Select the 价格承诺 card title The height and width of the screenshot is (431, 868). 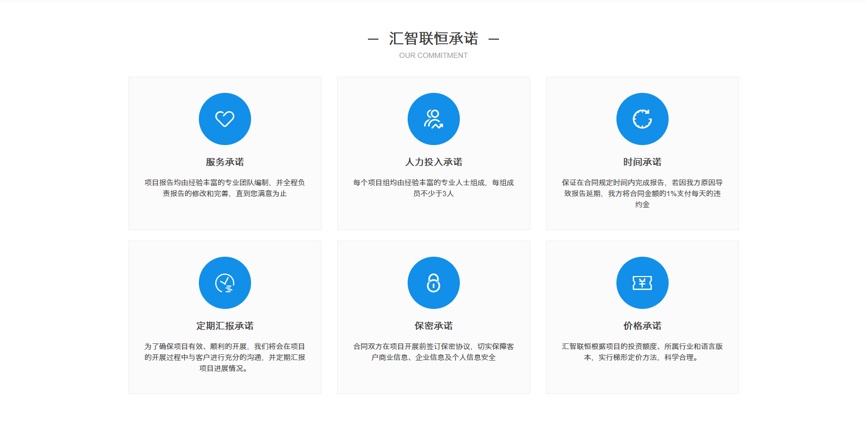click(x=643, y=326)
